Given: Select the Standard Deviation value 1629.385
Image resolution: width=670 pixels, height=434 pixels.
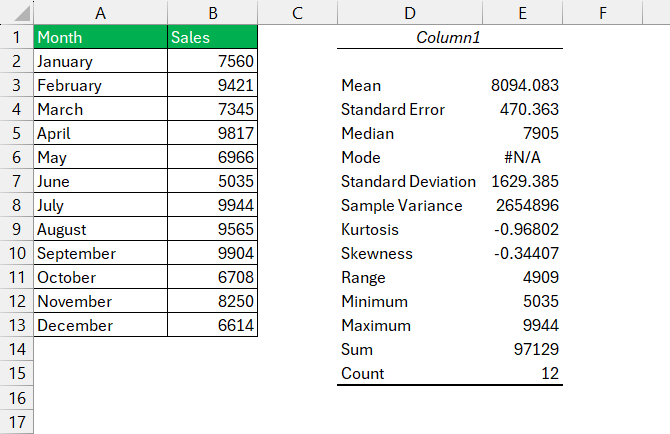Looking at the screenshot, I should click(523, 181).
